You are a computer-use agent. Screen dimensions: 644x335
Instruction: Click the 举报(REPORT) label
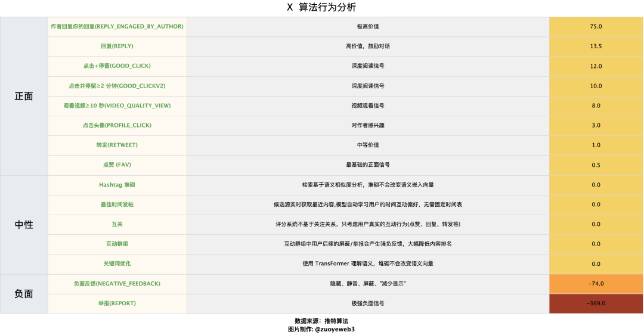coord(117,303)
